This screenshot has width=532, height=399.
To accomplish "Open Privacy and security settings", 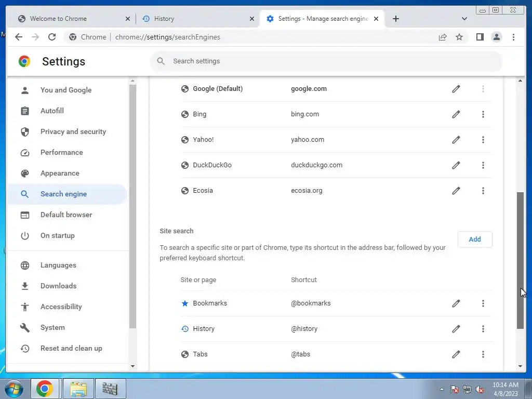I will (67, 131).
